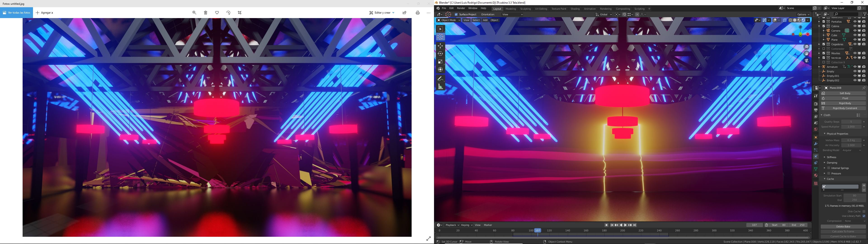This screenshot has width=868, height=244.
Task: Open the Physics properties tab icon
Action: coord(816,156)
